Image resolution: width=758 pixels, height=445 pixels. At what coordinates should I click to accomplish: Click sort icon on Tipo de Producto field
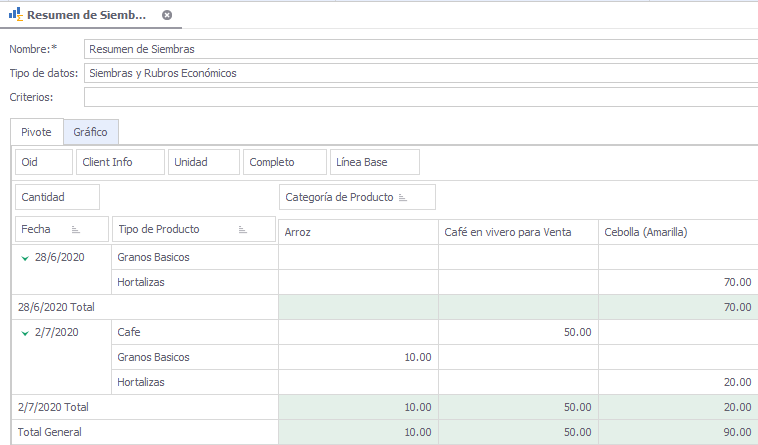(243, 230)
